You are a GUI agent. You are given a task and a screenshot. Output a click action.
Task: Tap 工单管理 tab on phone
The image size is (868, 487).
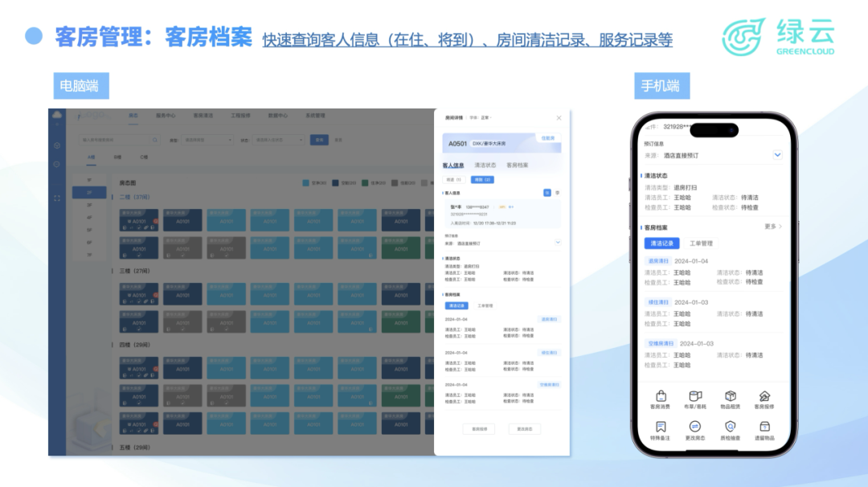(x=701, y=243)
